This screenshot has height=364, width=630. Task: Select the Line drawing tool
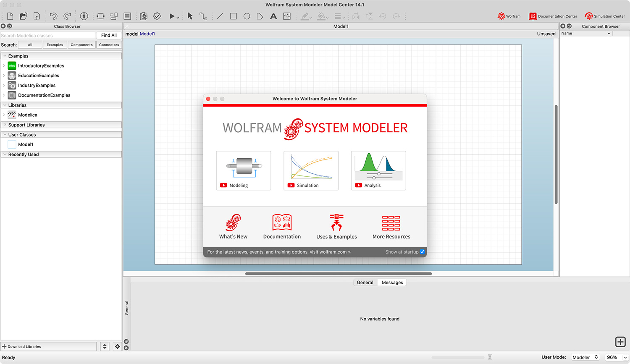220,16
